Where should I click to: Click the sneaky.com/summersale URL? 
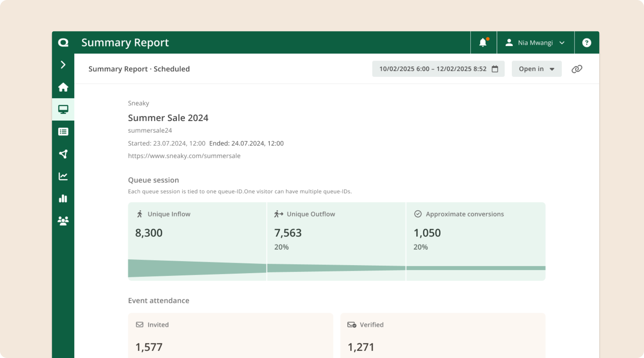coord(184,156)
